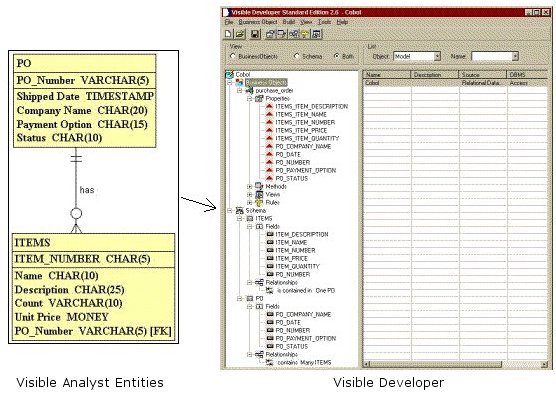Select ITEMS_ITEM_NUMBER property in tree
556x394 pixels.
(x=305, y=122)
